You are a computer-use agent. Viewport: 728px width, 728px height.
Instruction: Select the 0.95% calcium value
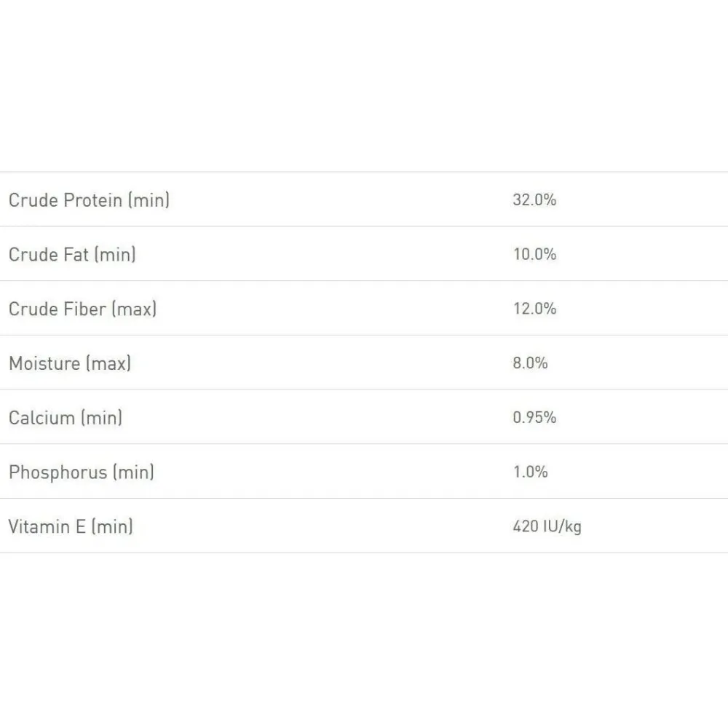coord(534,417)
